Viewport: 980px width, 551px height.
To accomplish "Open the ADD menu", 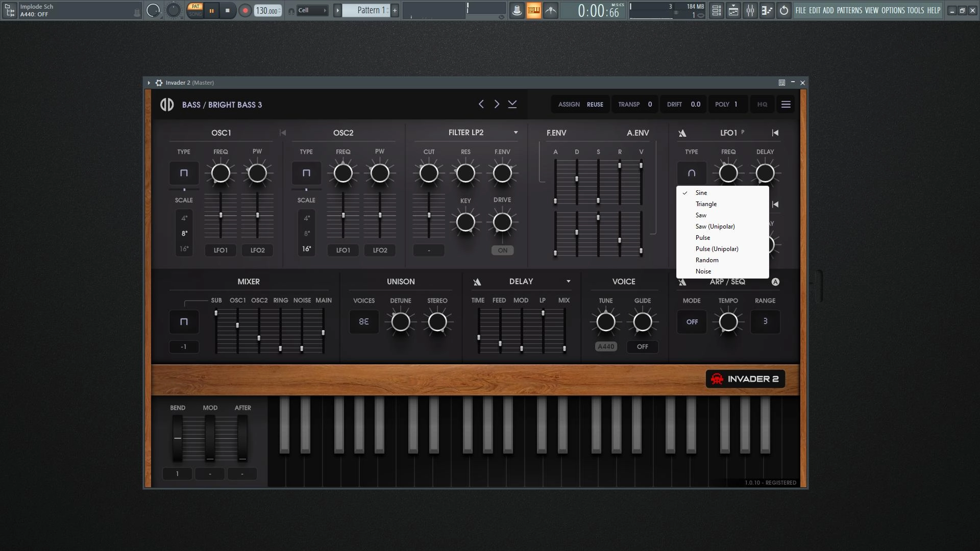I will click(x=828, y=10).
